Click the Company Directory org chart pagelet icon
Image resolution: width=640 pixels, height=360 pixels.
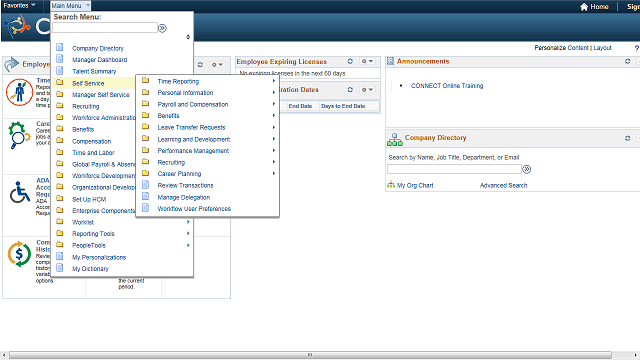(395, 139)
